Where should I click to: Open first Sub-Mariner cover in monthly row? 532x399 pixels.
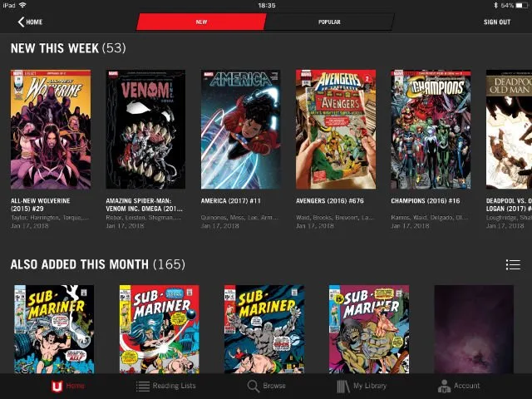(54, 329)
